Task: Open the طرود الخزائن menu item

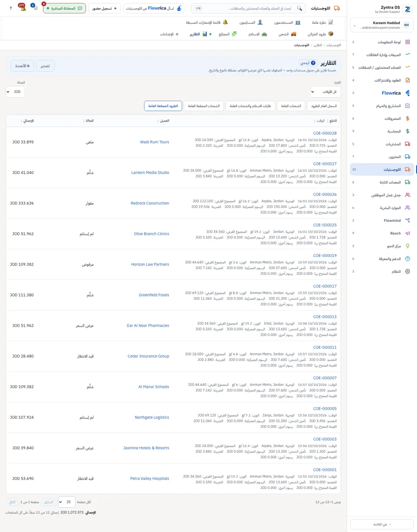Action: coord(320,34)
